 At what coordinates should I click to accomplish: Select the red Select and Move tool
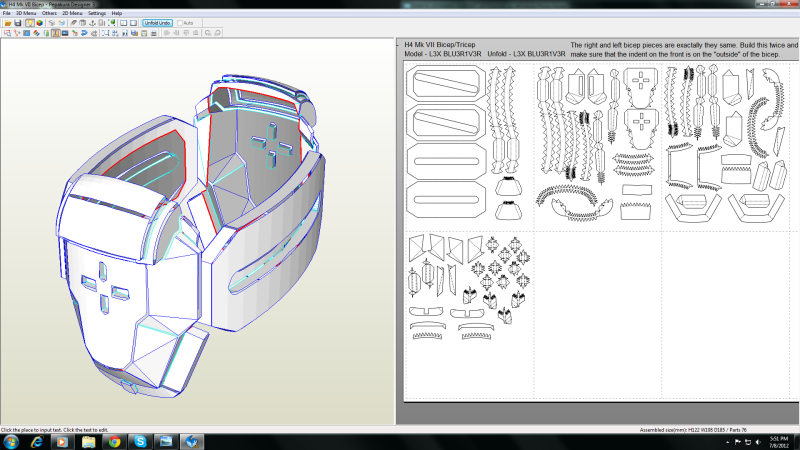point(7,33)
